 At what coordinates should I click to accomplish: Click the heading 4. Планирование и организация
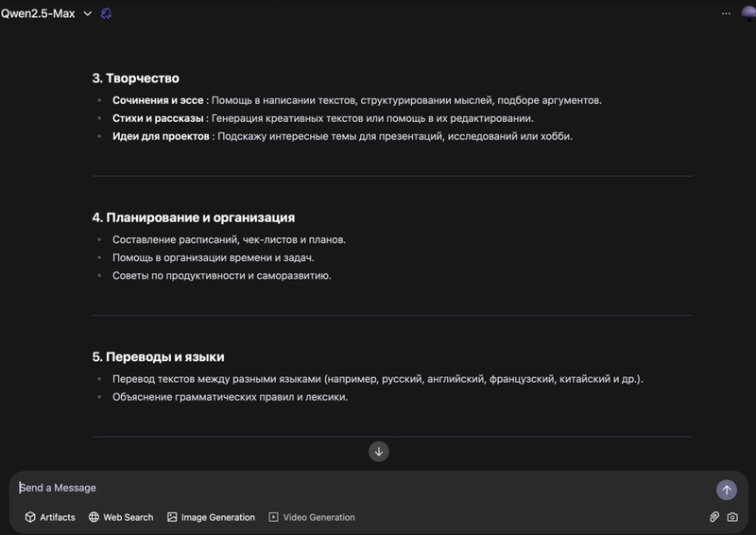(x=193, y=216)
